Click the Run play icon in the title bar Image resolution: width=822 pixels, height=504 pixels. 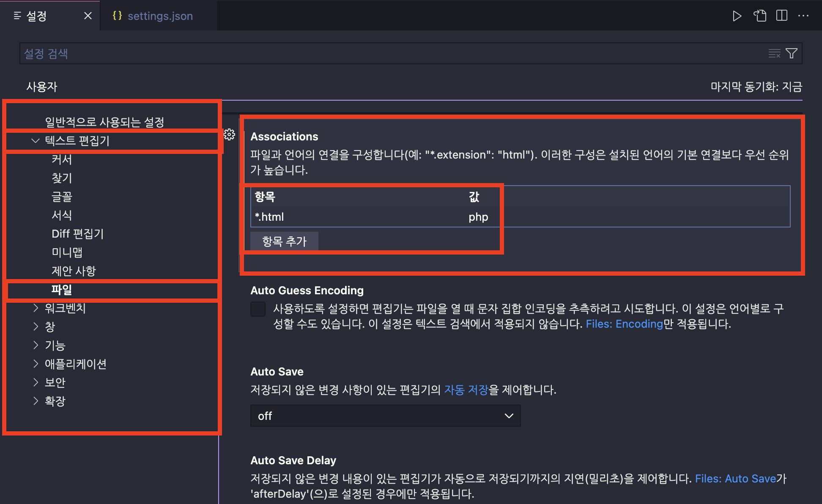point(737,16)
